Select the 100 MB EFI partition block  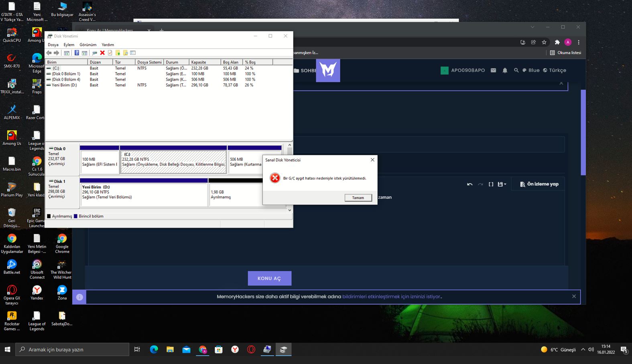pyautogui.click(x=100, y=160)
